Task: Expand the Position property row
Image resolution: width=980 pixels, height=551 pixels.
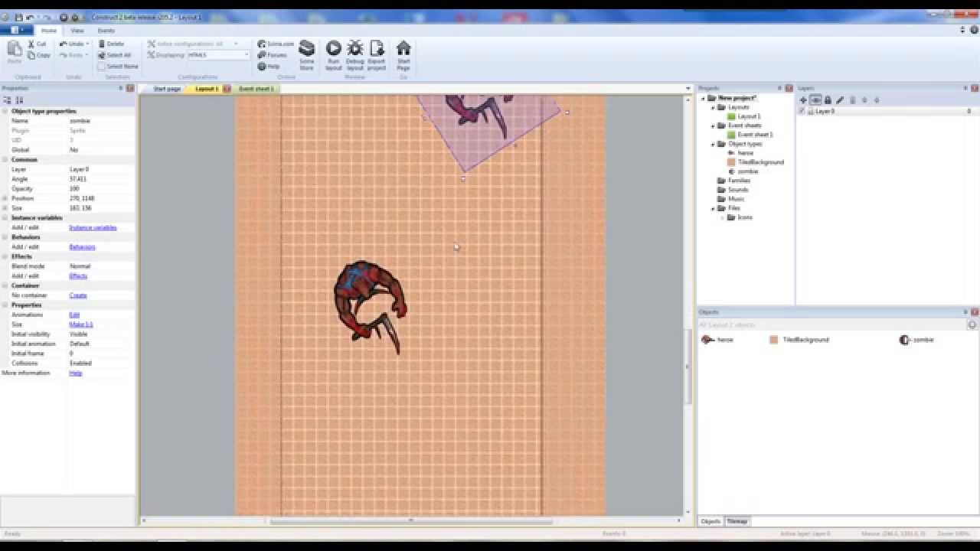Action: (x=5, y=198)
